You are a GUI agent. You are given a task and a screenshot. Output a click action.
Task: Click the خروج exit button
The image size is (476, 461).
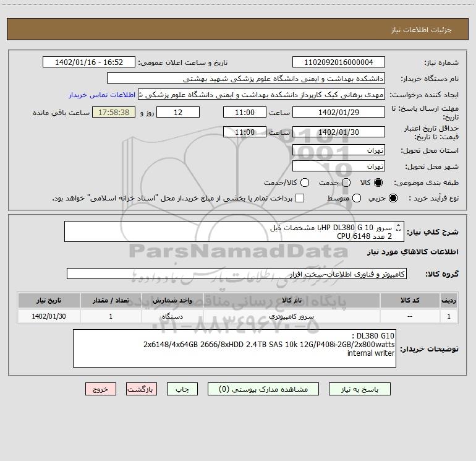(x=101, y=389)
